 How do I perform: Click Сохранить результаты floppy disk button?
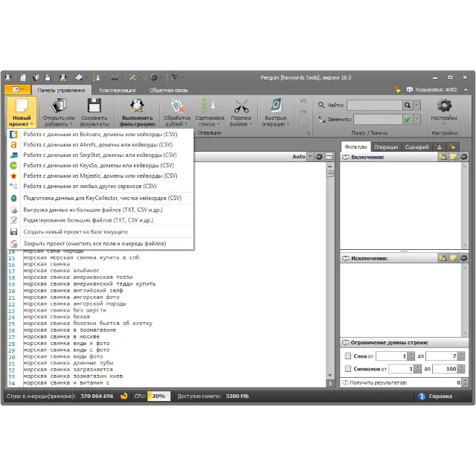click(x=94, y=112)
